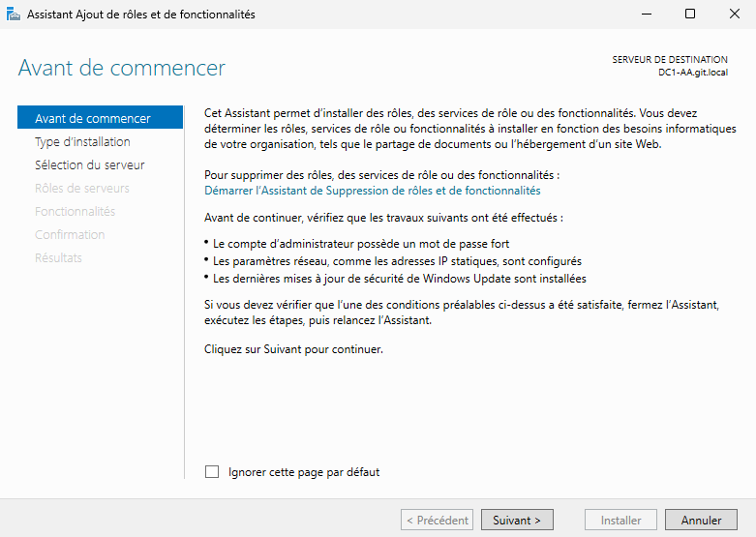Click the Suivant button

coord(517,521)
